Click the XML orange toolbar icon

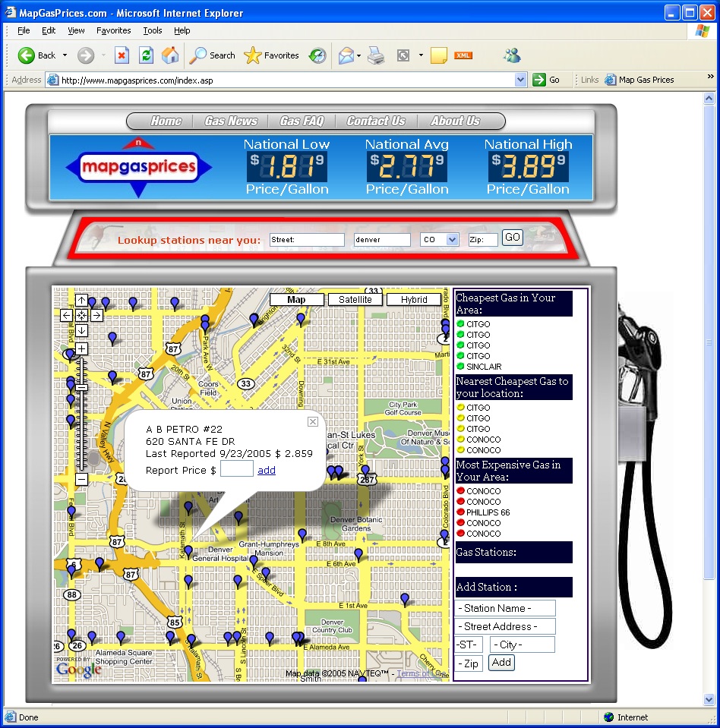(x=463, y=55)
